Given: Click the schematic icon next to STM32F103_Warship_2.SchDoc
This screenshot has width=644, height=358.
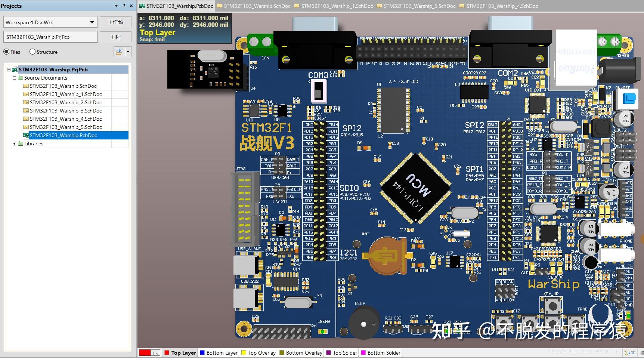Looking at the screenshot, I should pyautogui.click(x=25, y=102).
